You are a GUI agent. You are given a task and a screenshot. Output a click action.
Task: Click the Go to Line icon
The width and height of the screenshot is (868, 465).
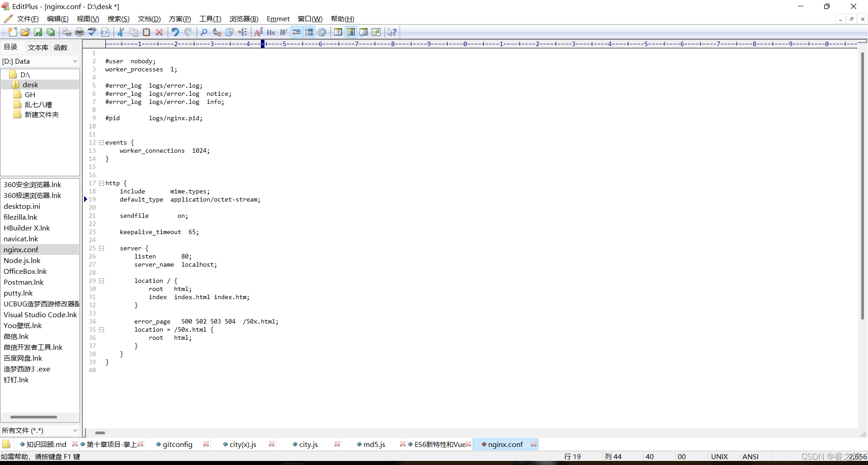(x=242, y=32)
